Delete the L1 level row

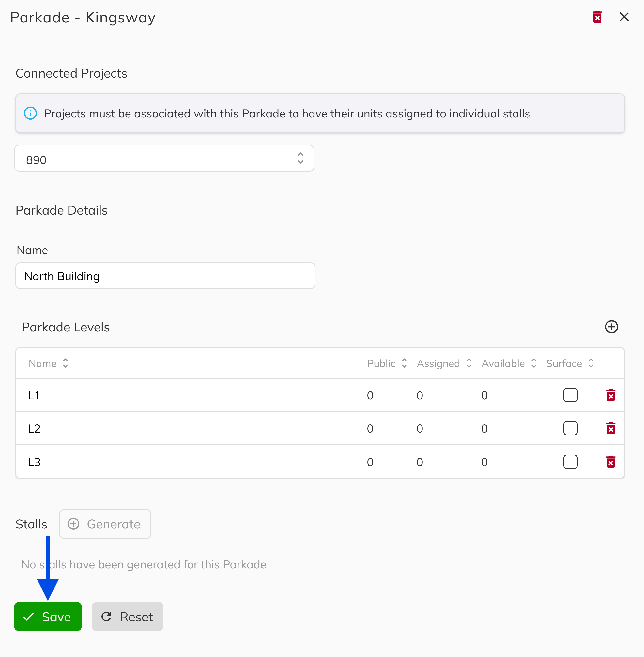pos(610,395)
